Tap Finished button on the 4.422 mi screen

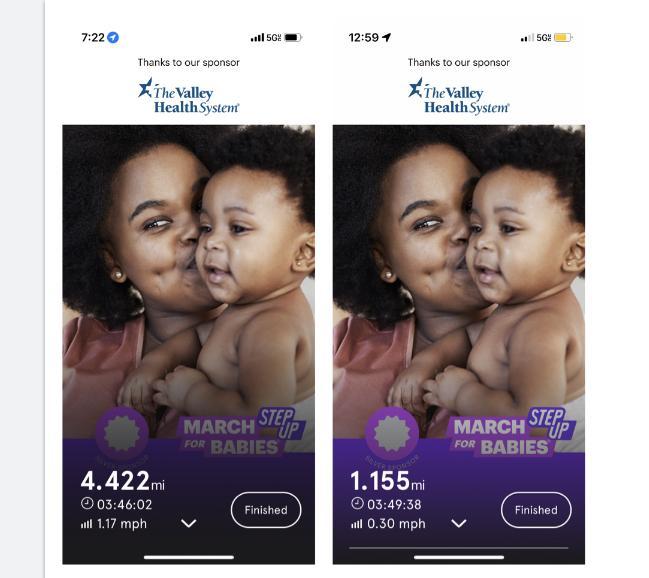click(266, 510)
